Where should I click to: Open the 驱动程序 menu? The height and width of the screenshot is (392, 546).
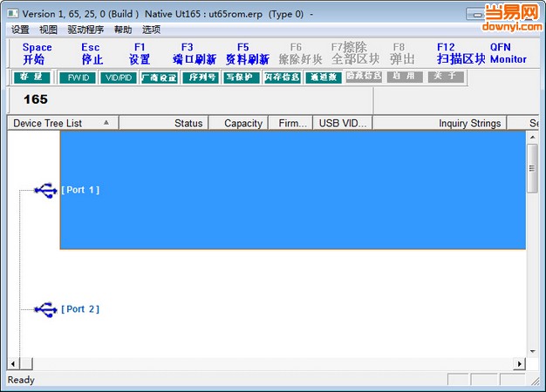(x=85, y=29)
